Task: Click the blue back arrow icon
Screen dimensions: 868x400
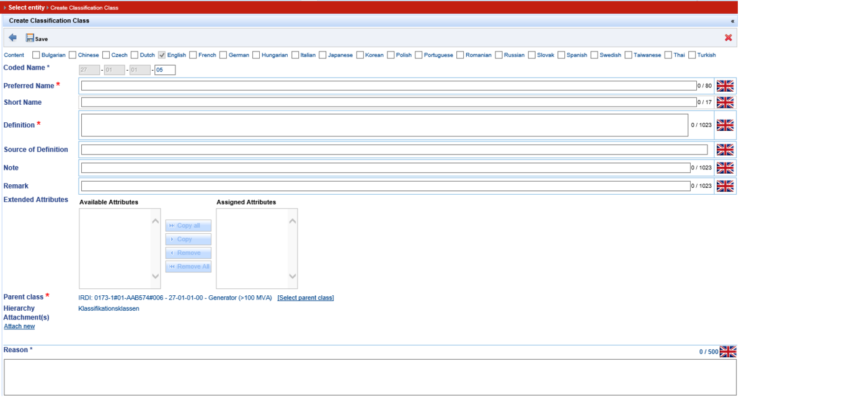Action: (x=12, y=38)
